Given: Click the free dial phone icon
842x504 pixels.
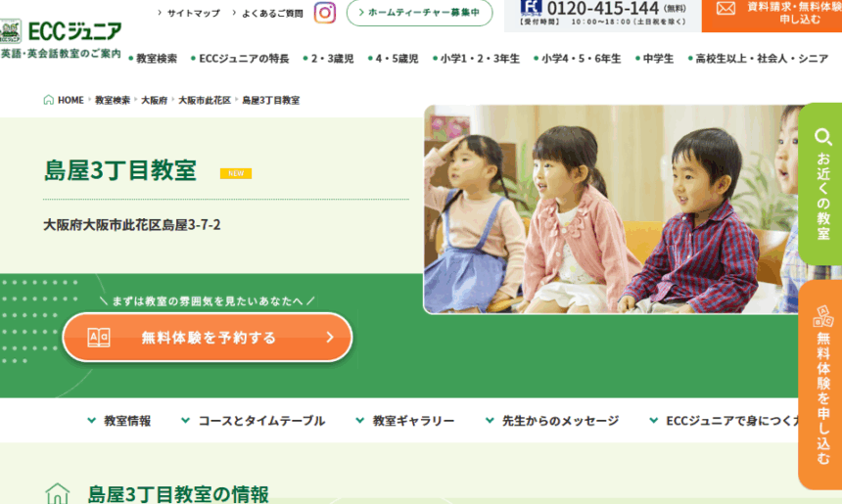Looking at the screenshot, I should 531,8.
